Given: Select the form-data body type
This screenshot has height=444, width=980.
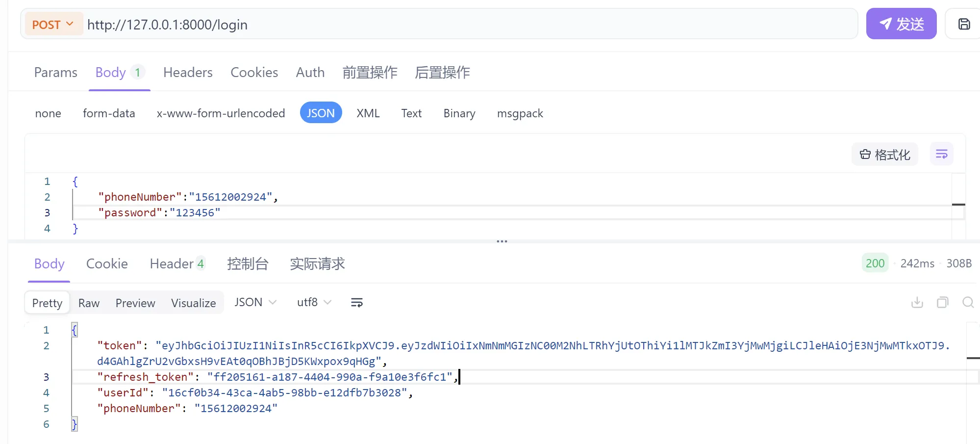Looking at the screenshot, I should pyautogui.click(x=109, y=113).
